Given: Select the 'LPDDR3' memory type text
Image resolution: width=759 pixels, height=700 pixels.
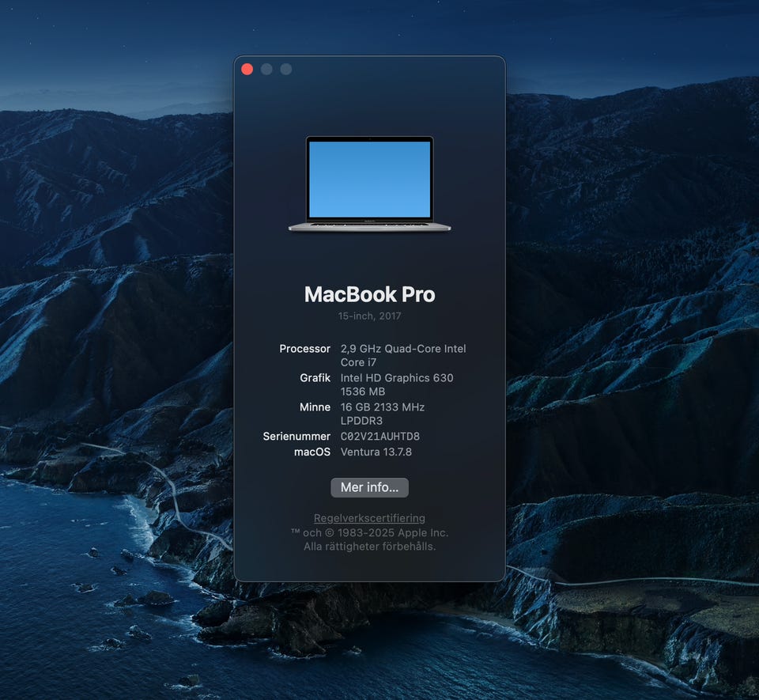Looking at the screenshot, I should click(361, 421).
